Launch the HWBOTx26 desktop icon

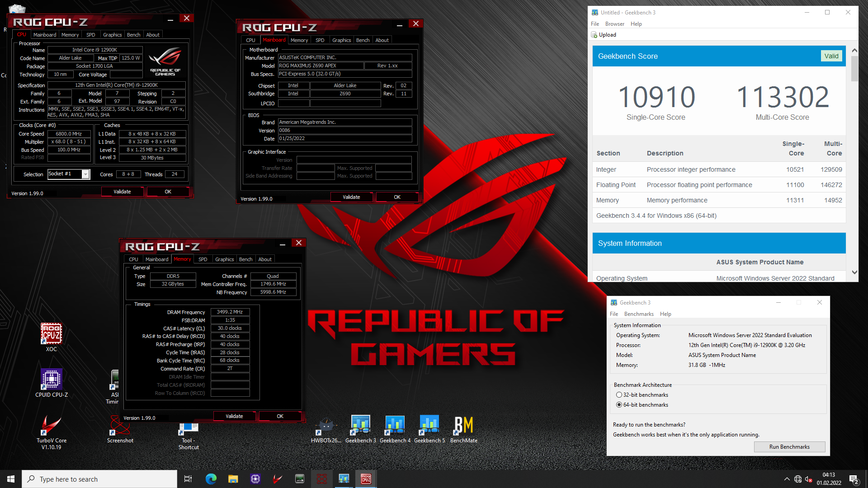point(326,429)
